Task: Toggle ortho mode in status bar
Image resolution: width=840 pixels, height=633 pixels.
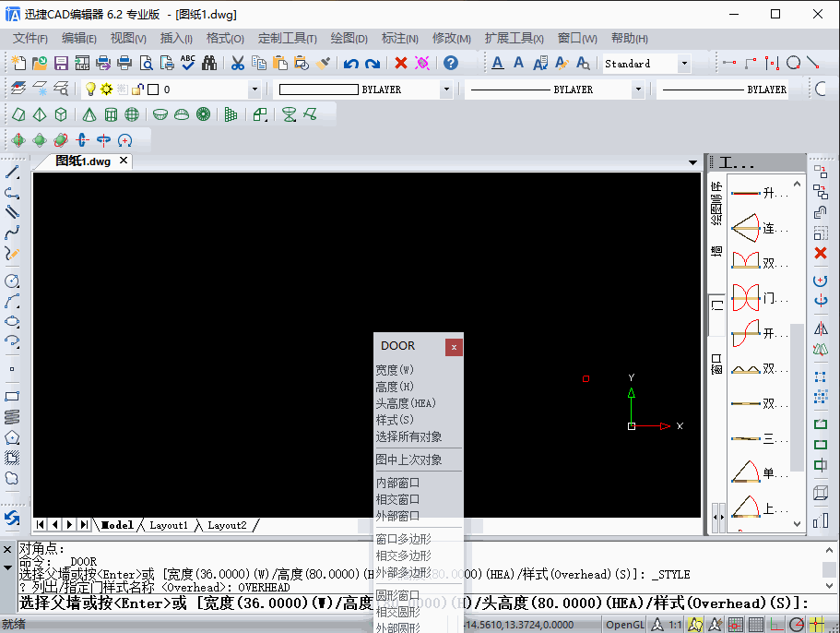Action: click(776, 625)
